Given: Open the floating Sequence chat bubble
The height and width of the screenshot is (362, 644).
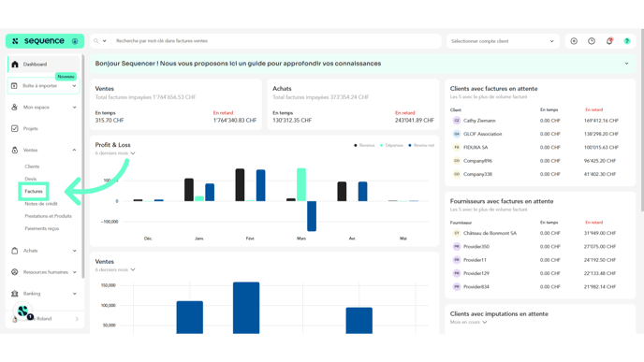Looking at the screenshot, I should 23,311.
